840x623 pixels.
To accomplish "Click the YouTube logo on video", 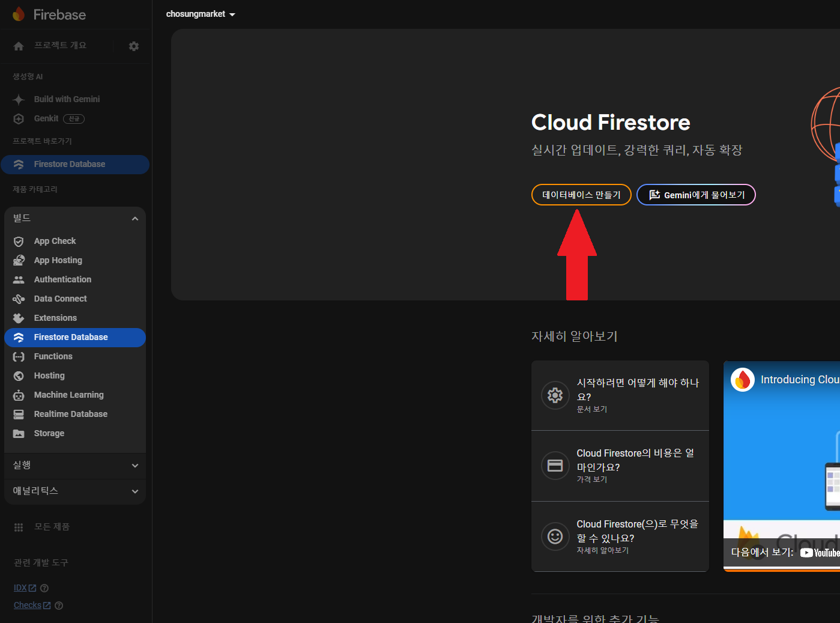I will click(820, 553).
